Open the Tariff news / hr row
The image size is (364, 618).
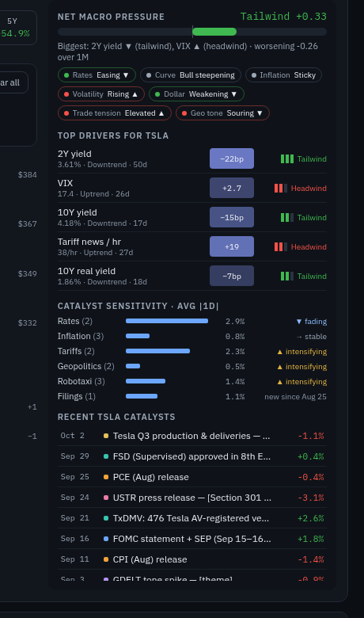(192, 246)
